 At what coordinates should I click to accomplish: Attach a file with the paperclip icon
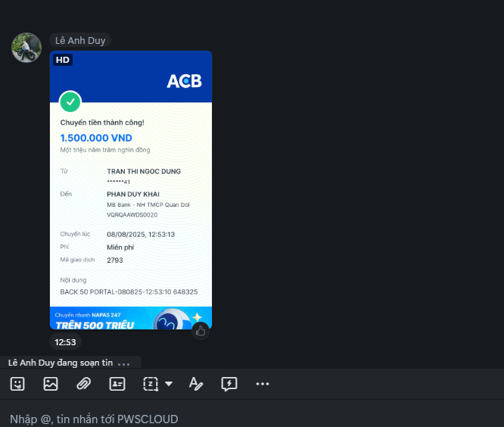83,384
